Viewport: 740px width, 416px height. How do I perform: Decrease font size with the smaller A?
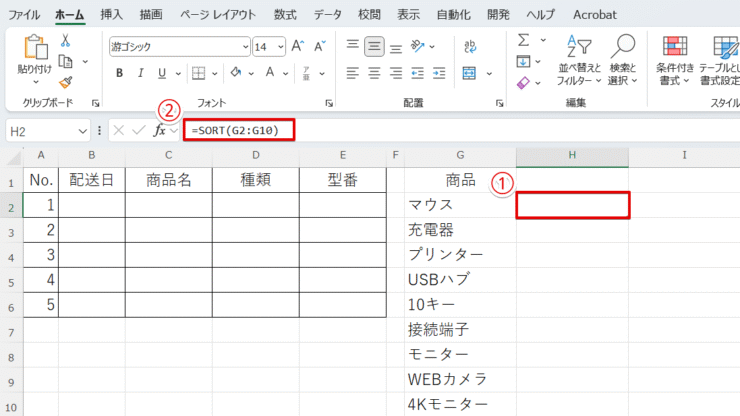(x=320, y=46)
